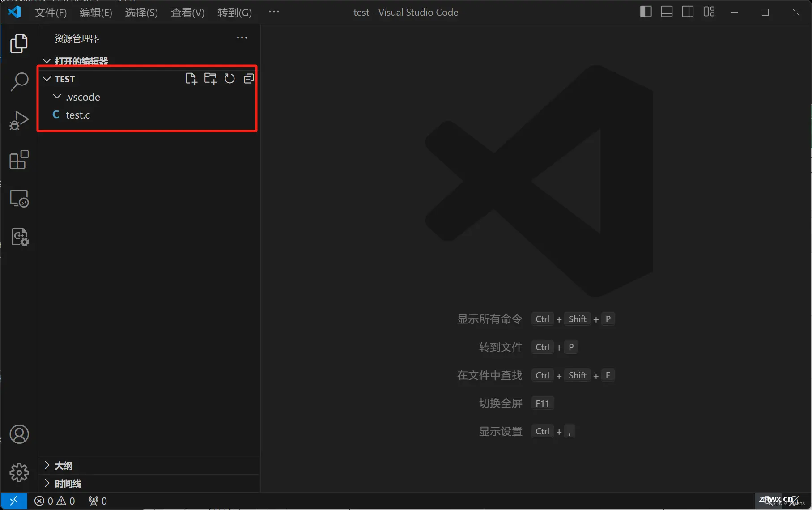Maximize the VS Code window
The height and width of the screenshot is (510, 812).
click(x=765, y=12)
